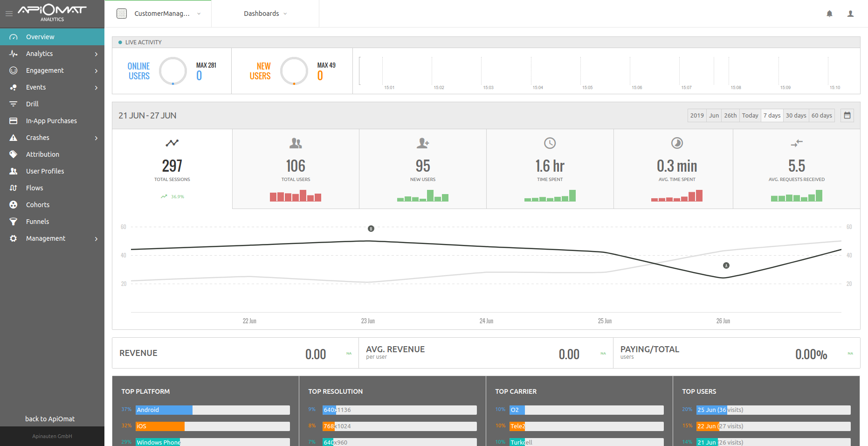Go back to ApiOmat link
This screenshot has height=446, width=868.
pos(50,419)
